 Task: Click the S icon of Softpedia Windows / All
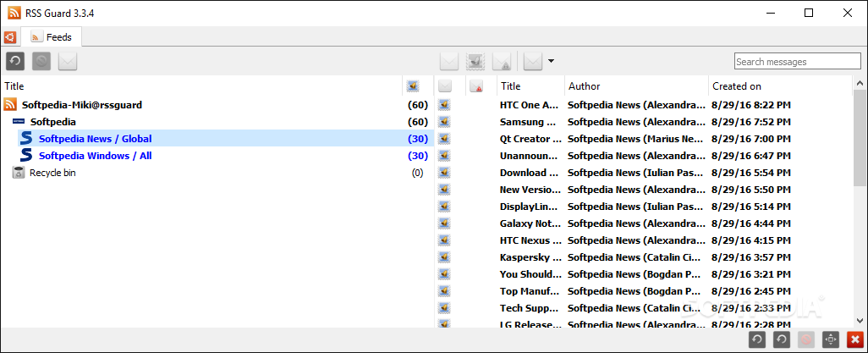(x=26, y=155)
